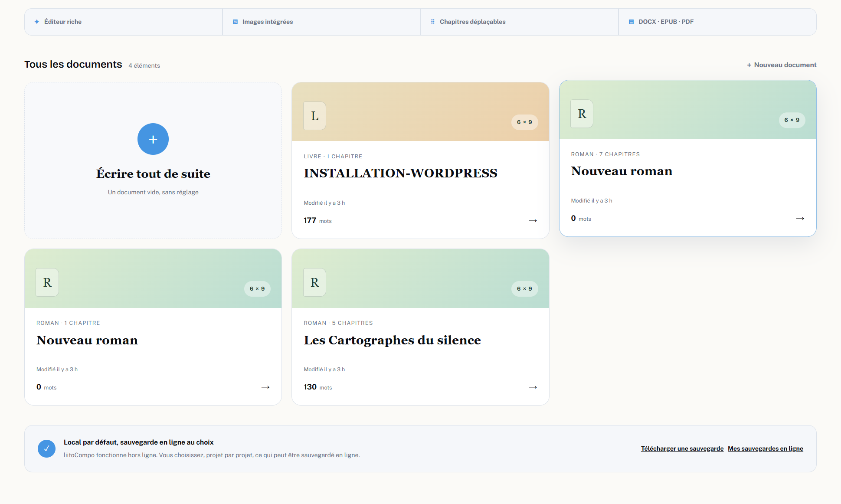This screenshot has width=841, height=504.
Task: Click the Chapitres déplaçables feature label
Action: pyautogui.click(x=473, y=22)
